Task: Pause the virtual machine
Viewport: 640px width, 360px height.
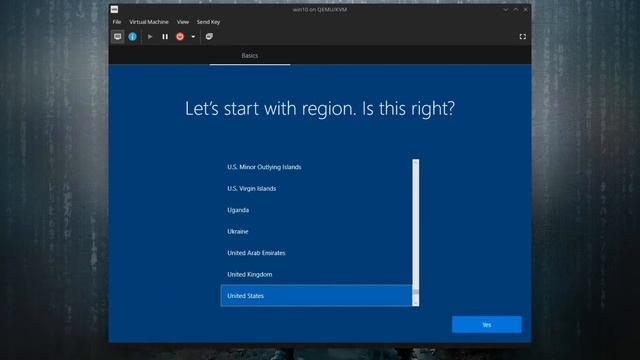Action: [x=165, y=37]
